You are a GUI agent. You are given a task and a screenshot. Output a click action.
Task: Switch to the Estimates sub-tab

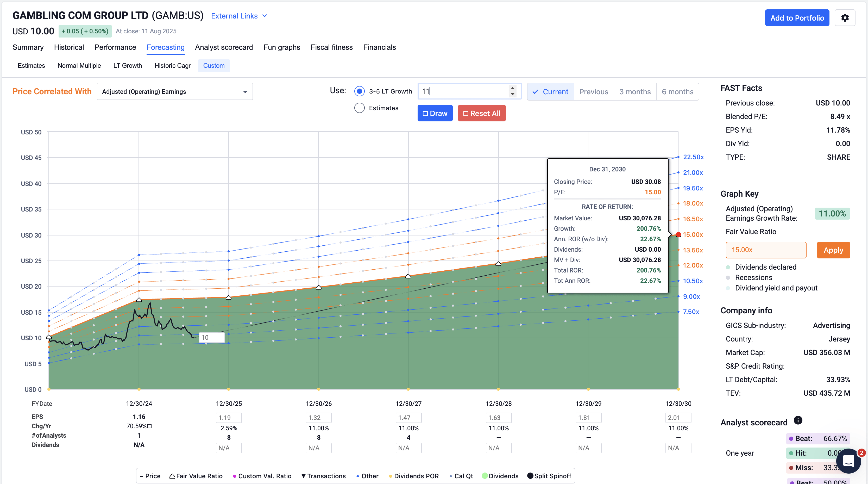[31, 65]
